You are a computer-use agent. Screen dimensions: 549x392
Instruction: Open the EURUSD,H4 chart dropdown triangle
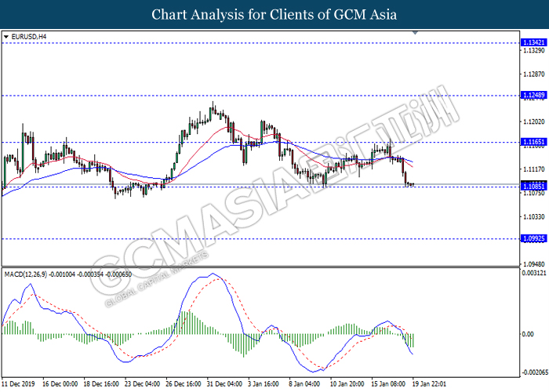pos(6,37)
